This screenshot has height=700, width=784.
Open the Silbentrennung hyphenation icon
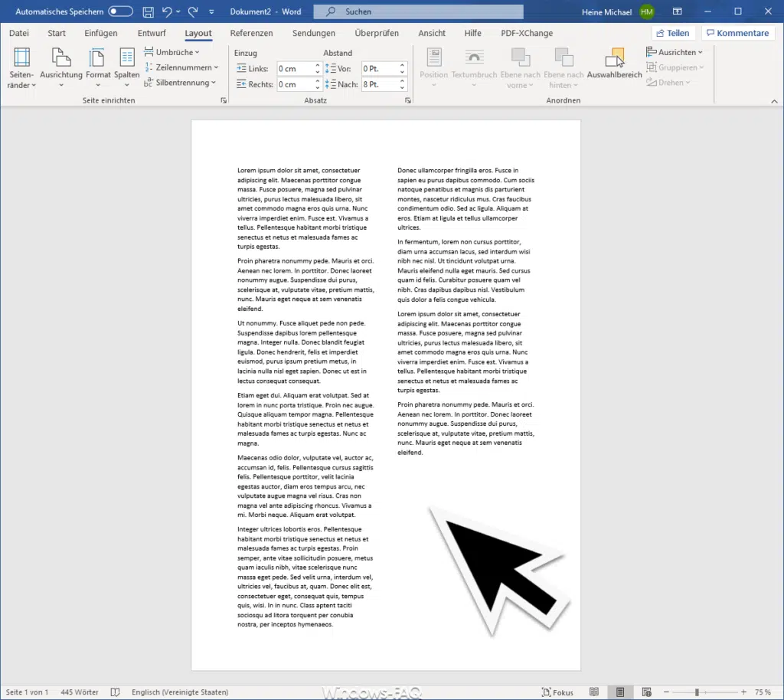181,82
